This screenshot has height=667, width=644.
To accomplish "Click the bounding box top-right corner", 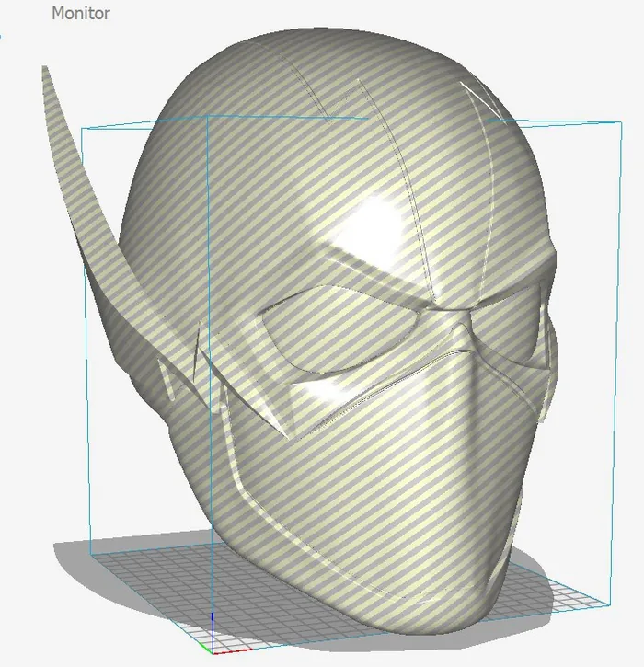I will pyautogui.click(x=611, y=122).
